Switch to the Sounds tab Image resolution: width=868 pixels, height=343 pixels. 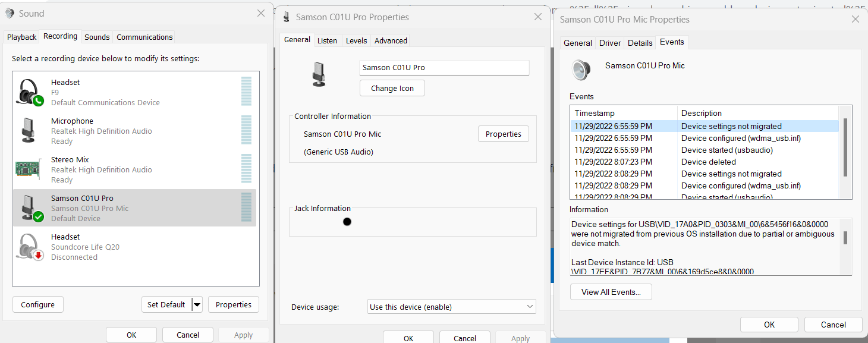pyautogui.click(x=97, y=37)
